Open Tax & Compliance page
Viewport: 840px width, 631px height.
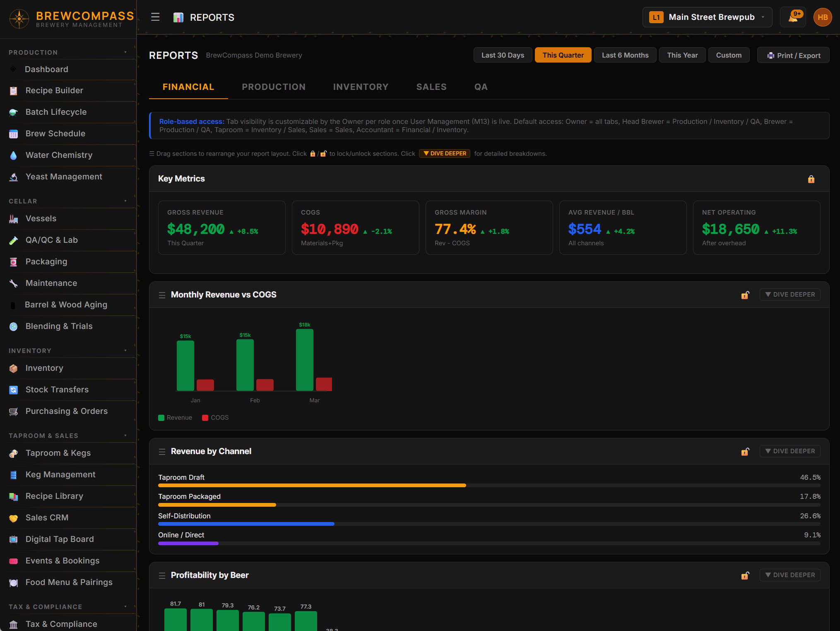click(68, 624)
